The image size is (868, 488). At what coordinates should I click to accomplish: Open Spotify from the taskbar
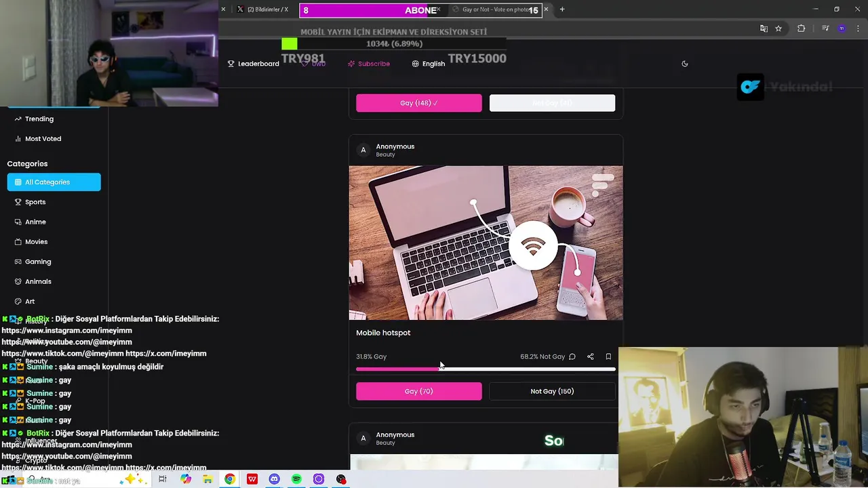[x=296, y=479]
